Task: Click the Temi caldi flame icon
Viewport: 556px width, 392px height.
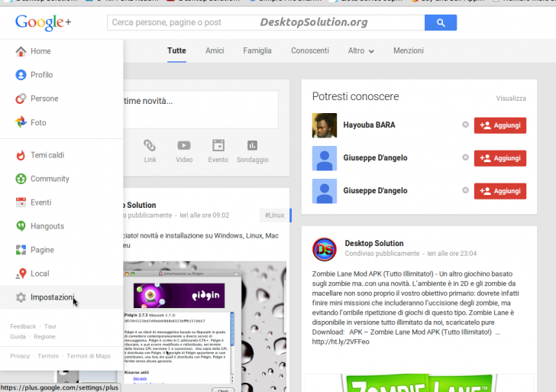Action: pyautogui.click(x=21, y=155)
